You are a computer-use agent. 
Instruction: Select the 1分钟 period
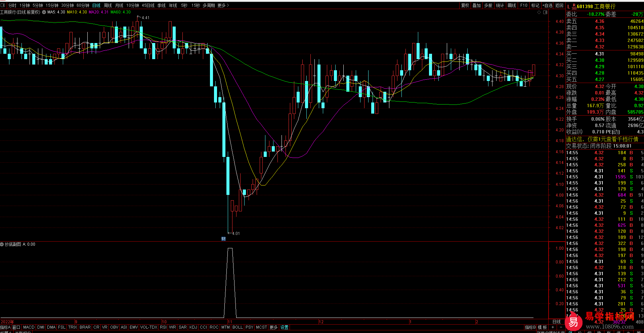25,5
